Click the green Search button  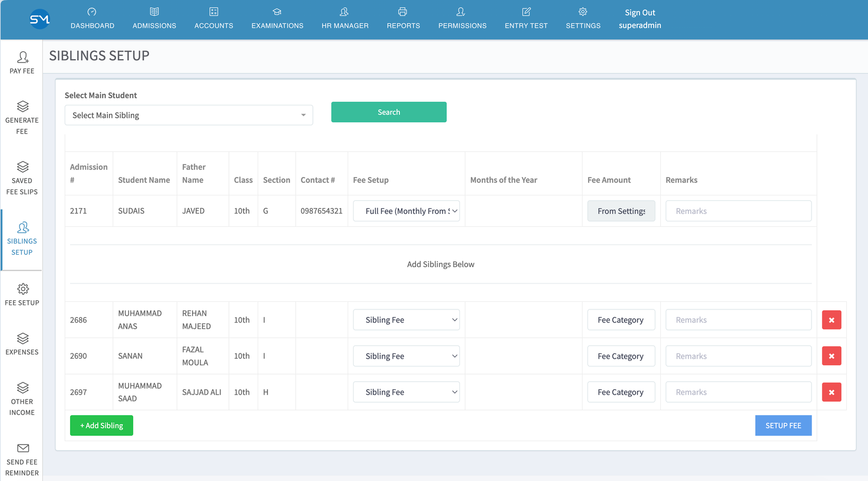point(389,112)
